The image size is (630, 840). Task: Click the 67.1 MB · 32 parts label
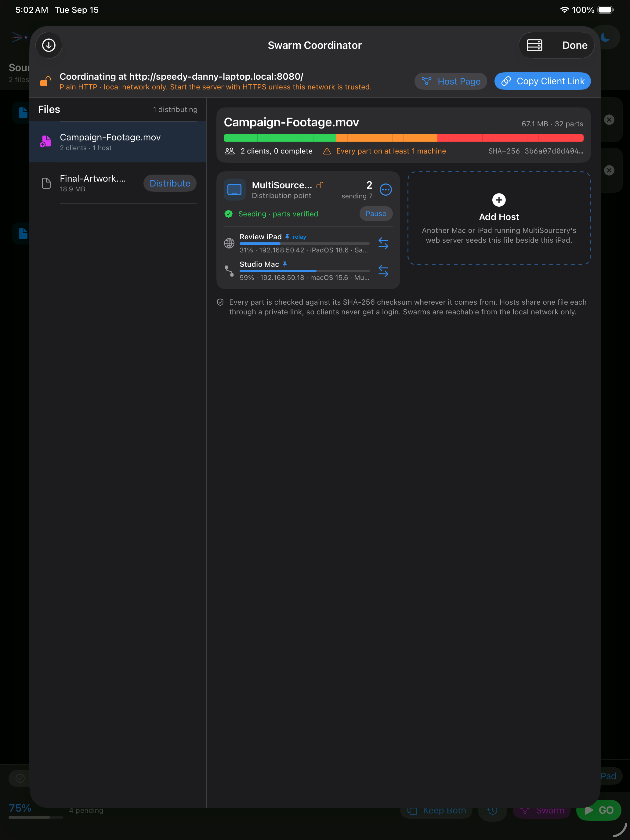[x=552, y=124]
